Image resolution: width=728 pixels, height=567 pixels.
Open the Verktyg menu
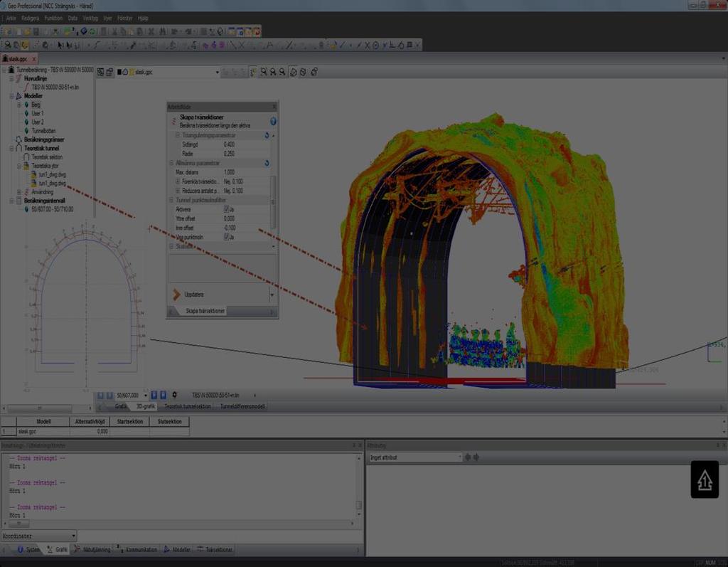click(x=90, y=18)
